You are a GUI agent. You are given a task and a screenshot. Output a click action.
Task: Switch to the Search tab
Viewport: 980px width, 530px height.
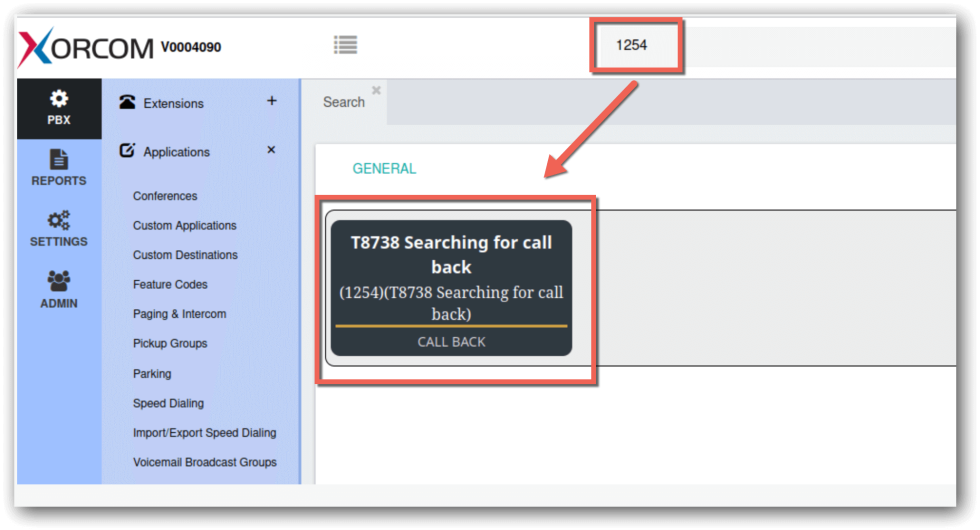point(343,102)
